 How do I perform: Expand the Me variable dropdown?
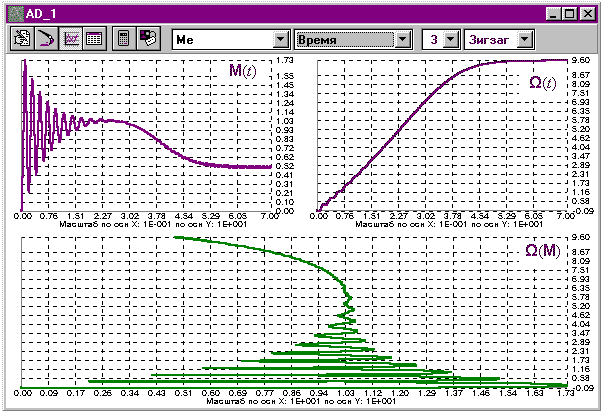[x=280, y=39]
